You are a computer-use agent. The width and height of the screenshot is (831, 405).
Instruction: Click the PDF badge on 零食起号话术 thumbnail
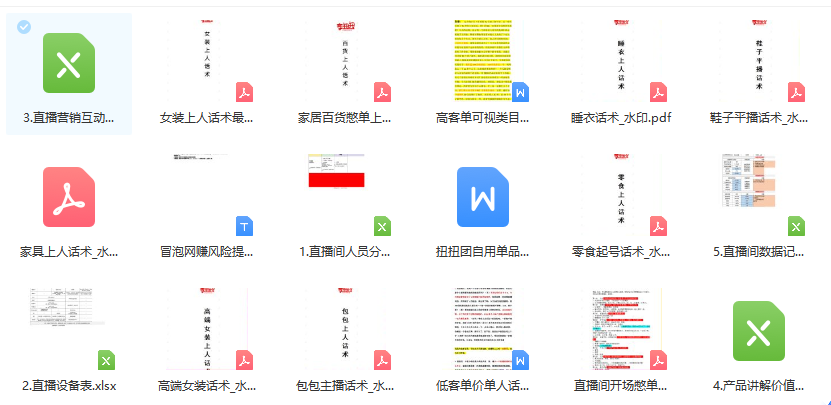659,226
